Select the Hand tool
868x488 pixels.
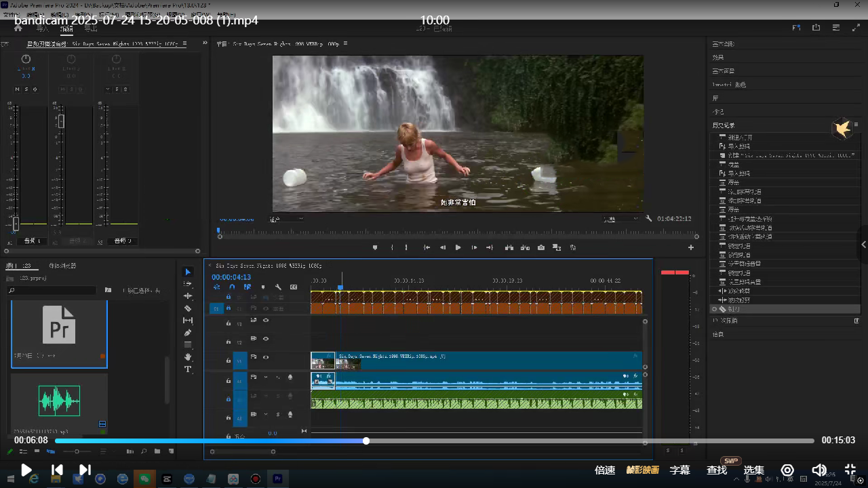click(188, 357)
